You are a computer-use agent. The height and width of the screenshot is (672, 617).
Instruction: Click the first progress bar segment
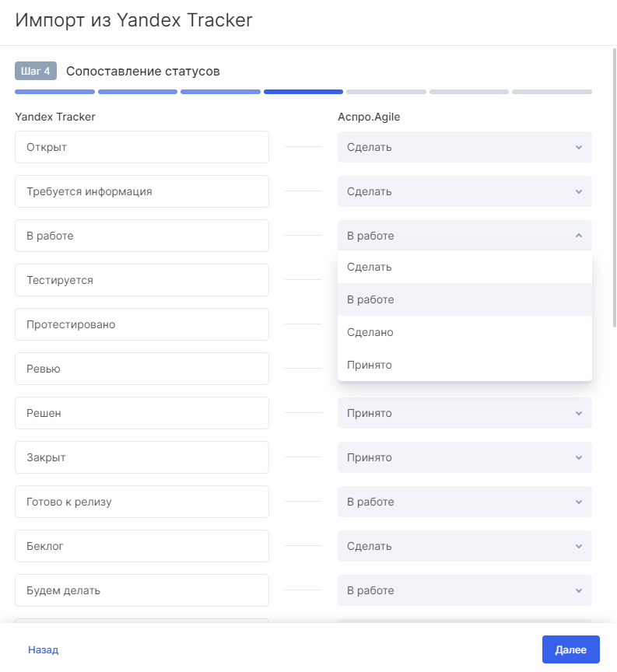point(55,92)
